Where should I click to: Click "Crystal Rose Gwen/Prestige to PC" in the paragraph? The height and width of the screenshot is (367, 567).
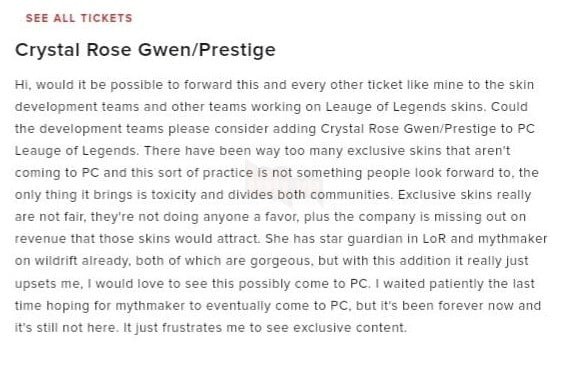[427, 129]
